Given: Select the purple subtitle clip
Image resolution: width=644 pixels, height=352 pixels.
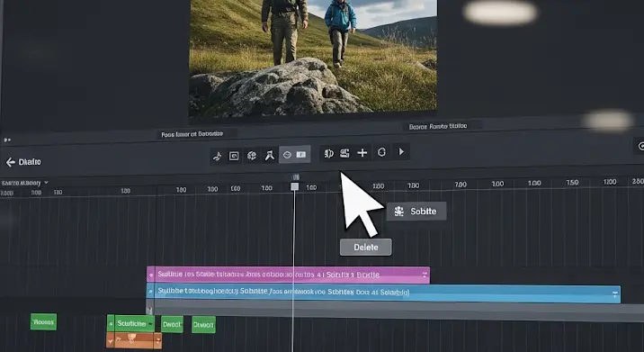Looking at the screenshot, I should click(288, 275).
